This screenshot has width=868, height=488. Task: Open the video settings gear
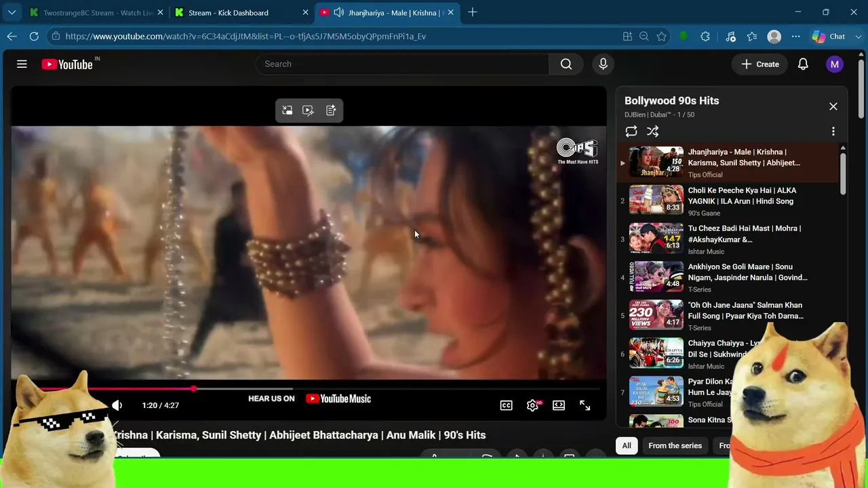pyautogui.click(x=533, y=405)
